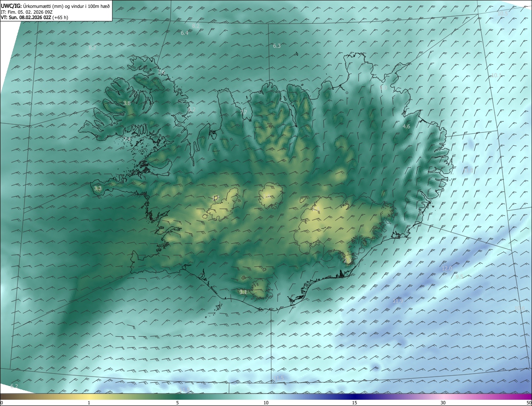This screenshot has height=406, width=532.
Task: Pick the 4.6 value in the east
Action: pos(406,127)
